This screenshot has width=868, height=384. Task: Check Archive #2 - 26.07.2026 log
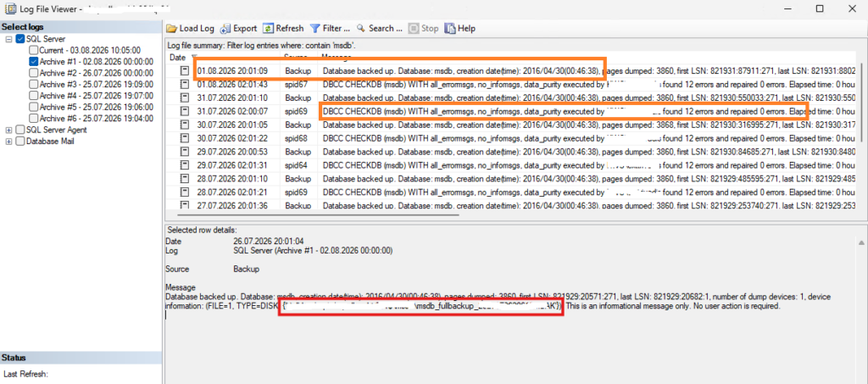(x=34, y=73)
